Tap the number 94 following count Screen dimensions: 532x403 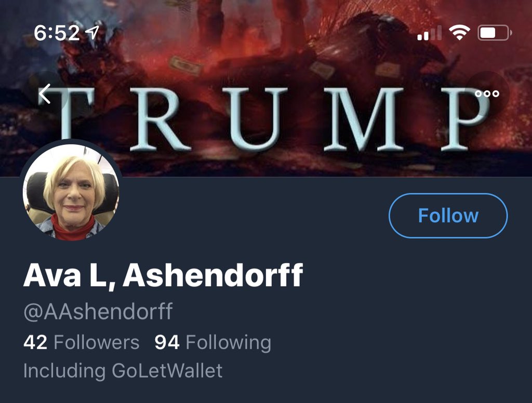tap(167, 342)
